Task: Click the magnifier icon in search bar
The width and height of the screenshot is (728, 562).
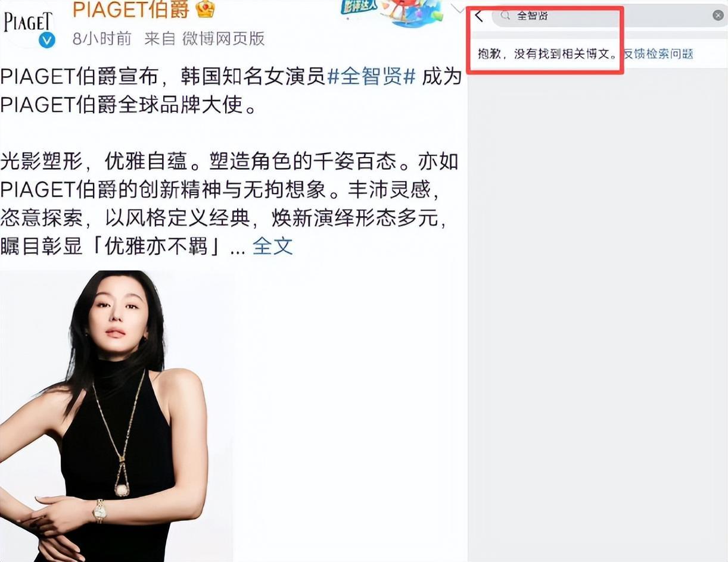Action: tap(506, 15)
